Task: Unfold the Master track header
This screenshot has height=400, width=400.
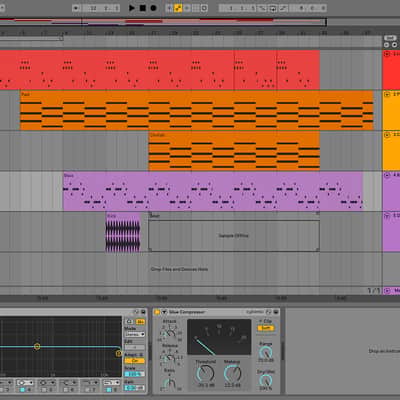Action: click(x=387, y=291)
